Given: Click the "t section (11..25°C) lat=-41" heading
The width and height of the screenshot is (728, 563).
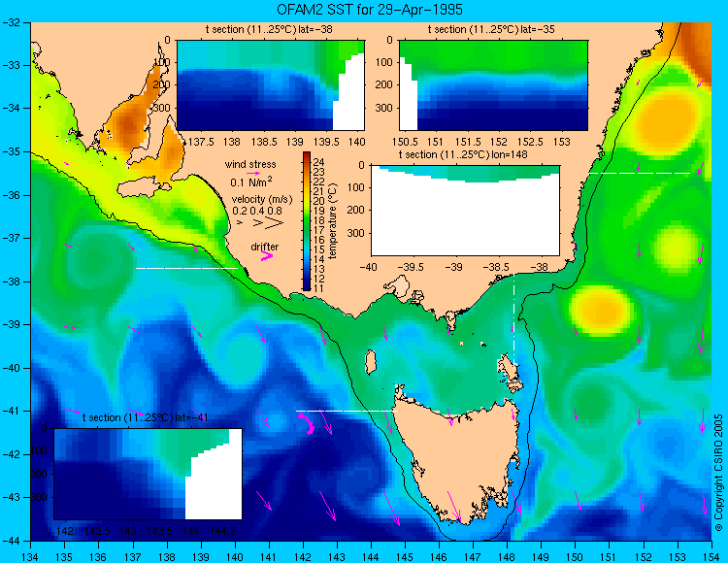Looking at the screenshot, I should [145, 417].
